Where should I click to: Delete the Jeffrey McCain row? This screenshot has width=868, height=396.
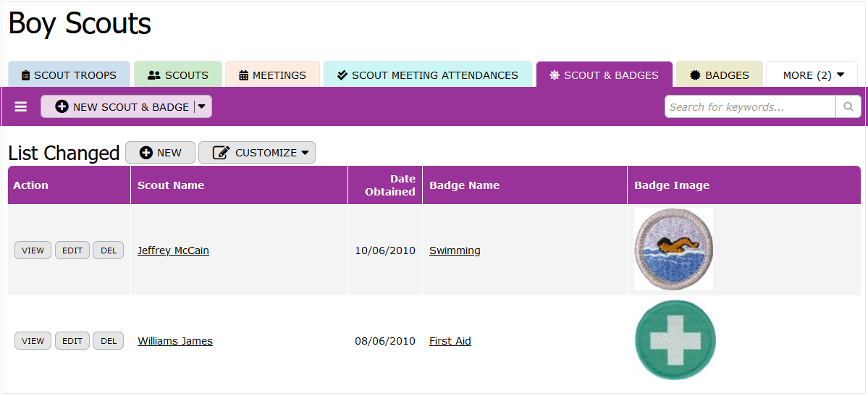(x=109, y=250)
